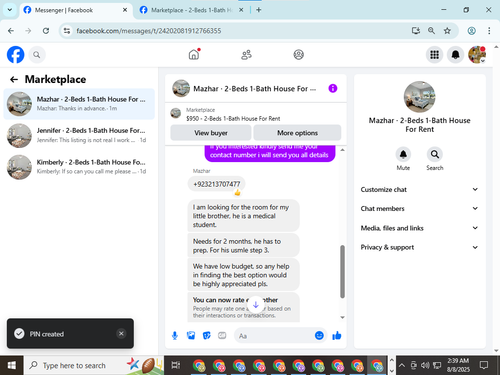Open volume control in system tray
Screen dimensions: 500x375
coord(425,365)
